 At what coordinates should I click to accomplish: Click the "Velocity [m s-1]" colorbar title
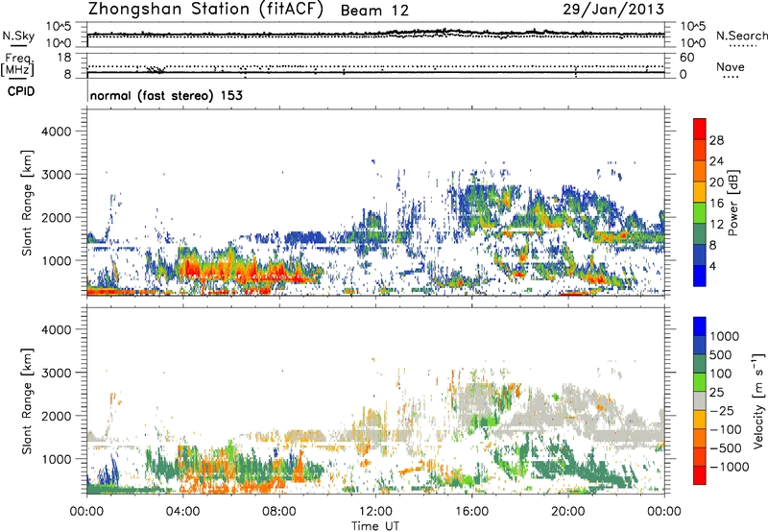coord(758,400)
